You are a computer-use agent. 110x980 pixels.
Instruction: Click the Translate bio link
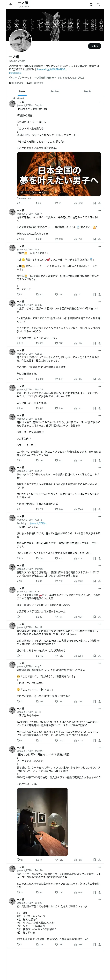(15, 73)
